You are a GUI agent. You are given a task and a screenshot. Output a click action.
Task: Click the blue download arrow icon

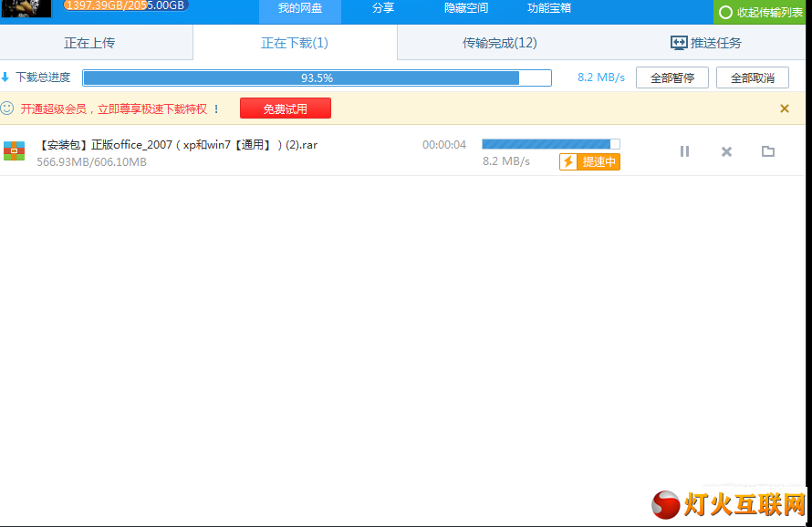pyautogui.click(x=5, y=77)
